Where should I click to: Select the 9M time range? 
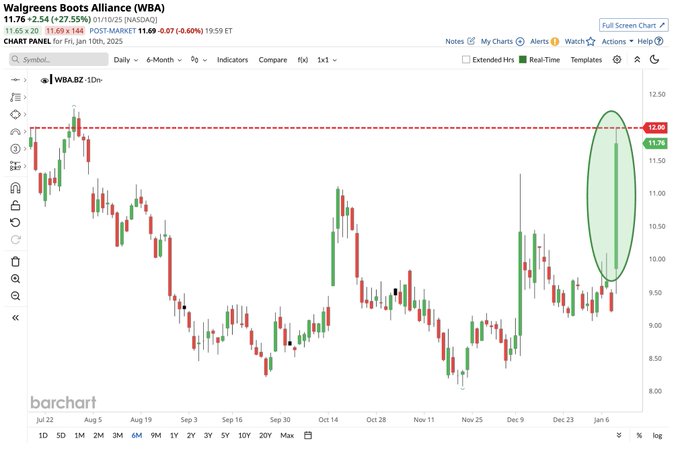click(156, 436)
